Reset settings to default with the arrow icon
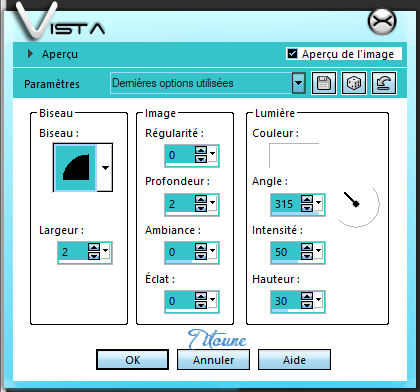Image resolution: width=420 pixels, height=392 pixels. pyautogui.click(x=384, y=83)
